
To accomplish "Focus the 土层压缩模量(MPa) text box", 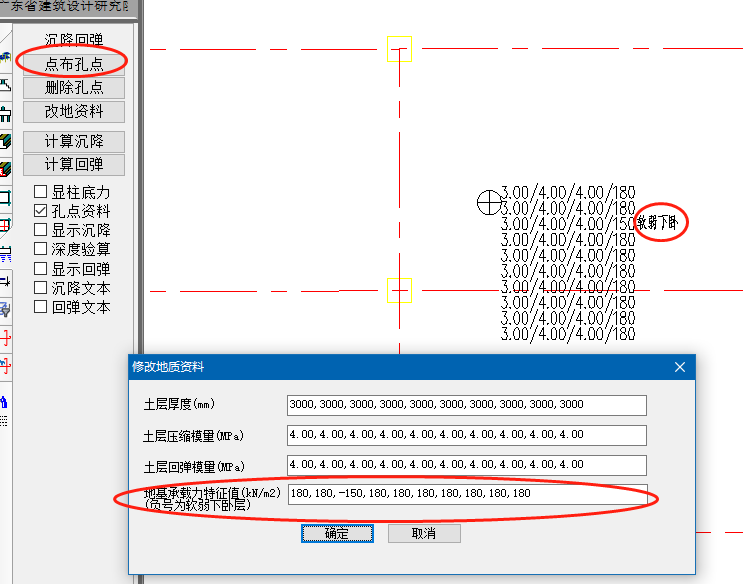I will tap(466, 435).
